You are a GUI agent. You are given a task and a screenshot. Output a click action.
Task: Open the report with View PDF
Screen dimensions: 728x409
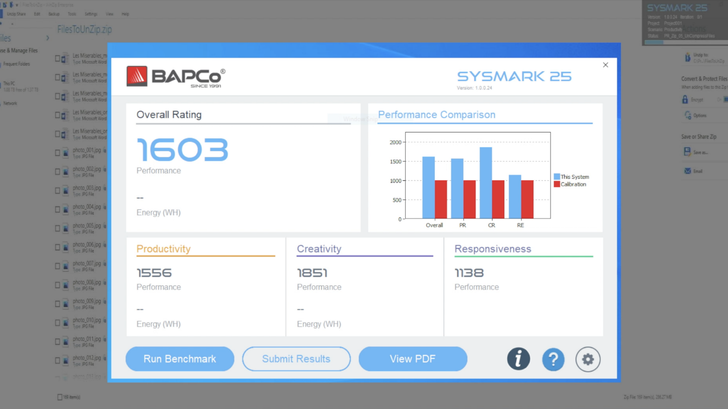[412, 359]
